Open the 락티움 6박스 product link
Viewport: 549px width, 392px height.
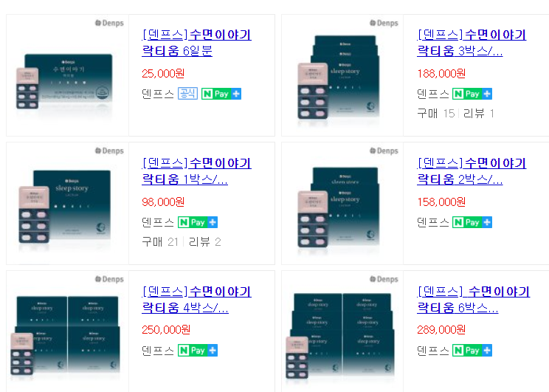coord(473,300)
